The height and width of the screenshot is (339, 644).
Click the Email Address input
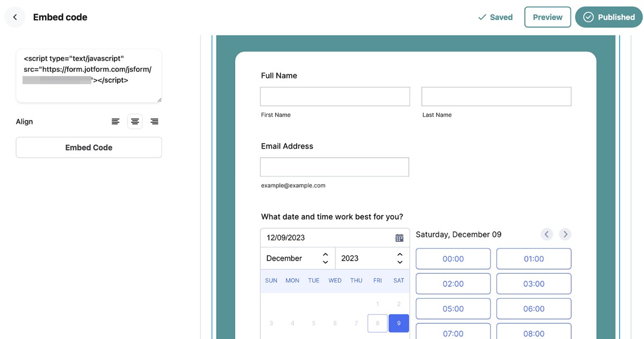coord(334,167)
